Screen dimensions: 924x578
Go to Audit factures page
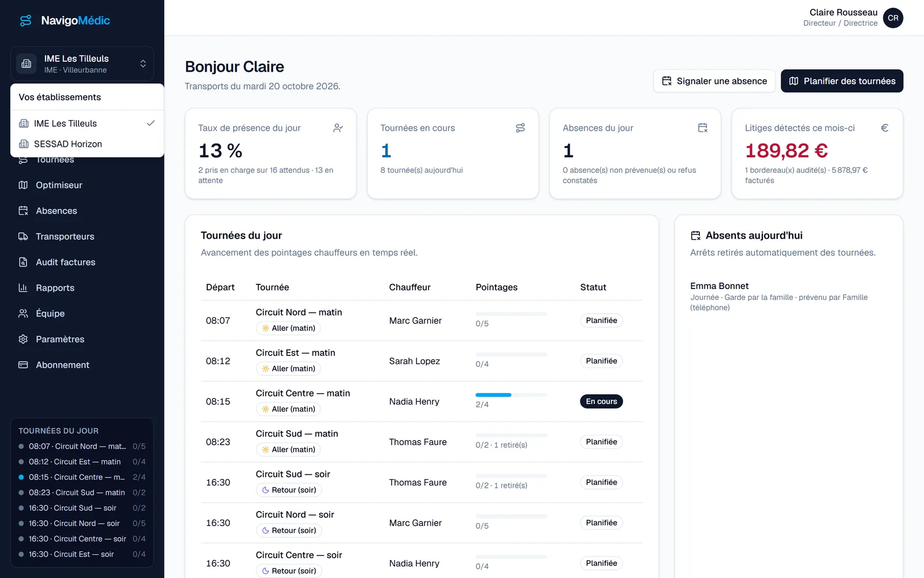pos(82,262)
